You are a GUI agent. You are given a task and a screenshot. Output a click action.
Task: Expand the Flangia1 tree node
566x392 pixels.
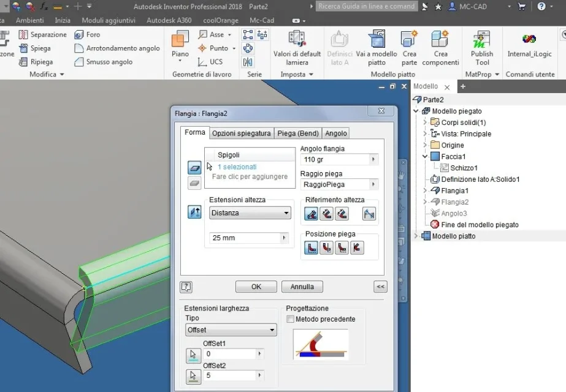click(425, 190)
